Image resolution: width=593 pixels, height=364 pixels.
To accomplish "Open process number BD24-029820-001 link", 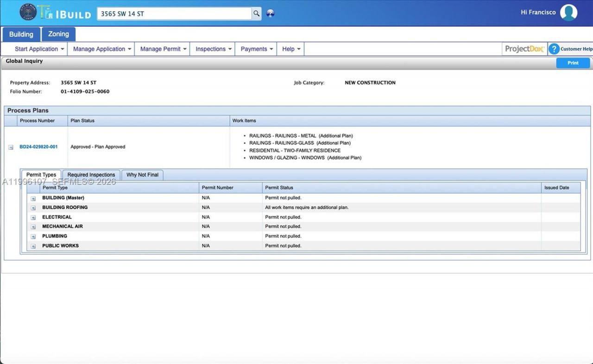I will (x=38, y=147).
